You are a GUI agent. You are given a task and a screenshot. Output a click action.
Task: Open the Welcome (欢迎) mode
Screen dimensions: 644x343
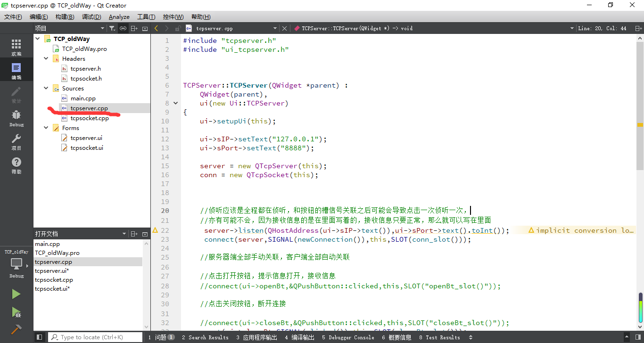point(17,47)
